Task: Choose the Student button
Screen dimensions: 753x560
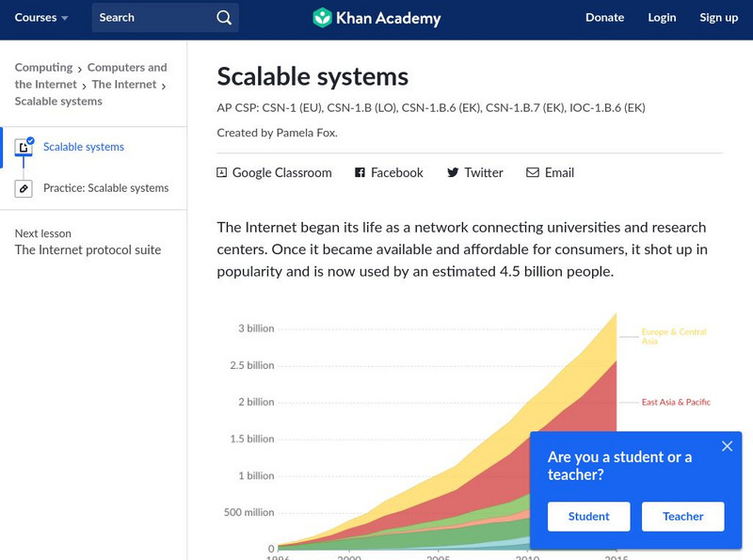Action: pyautogui.click(x=588, y=516)
